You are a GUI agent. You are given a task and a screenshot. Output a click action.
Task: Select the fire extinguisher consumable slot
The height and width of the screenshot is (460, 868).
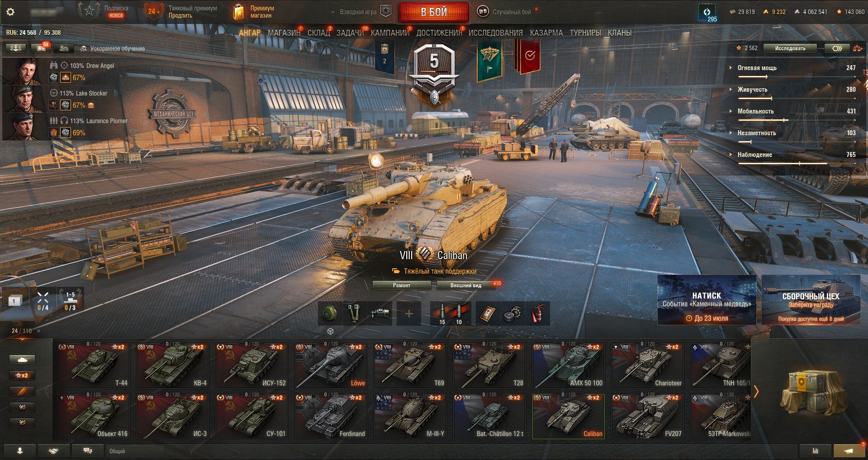coord(537,313)
